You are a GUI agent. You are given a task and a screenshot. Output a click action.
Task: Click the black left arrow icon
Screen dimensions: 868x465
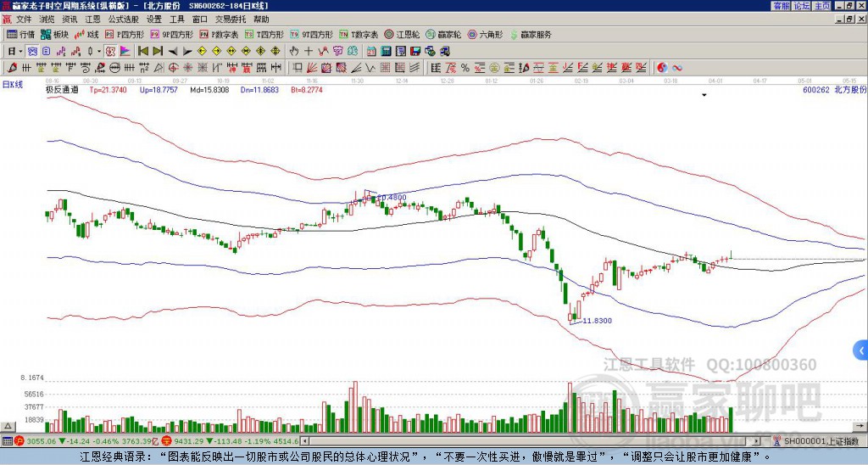click(173, 52)
